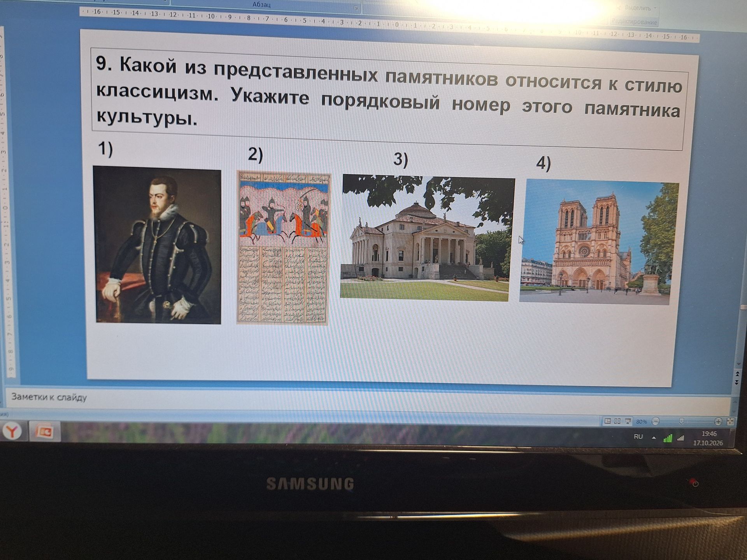This screenshot has height=560, width=747.
Task: Click the zoom in plus button
Action: pyautogui.click(x=718, y=422)
